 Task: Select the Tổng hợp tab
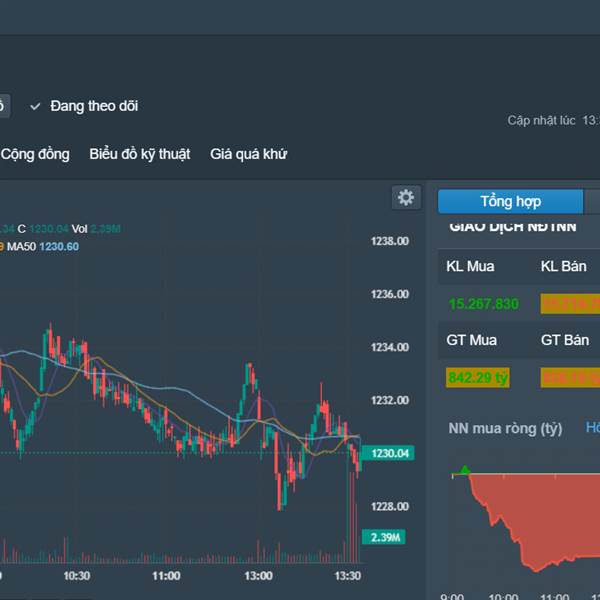510,201
